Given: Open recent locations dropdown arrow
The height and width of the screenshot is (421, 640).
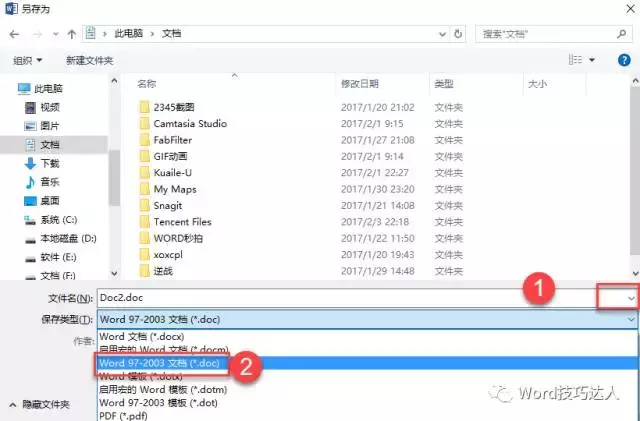Looking at the screenshot, I should pos(56,34).
